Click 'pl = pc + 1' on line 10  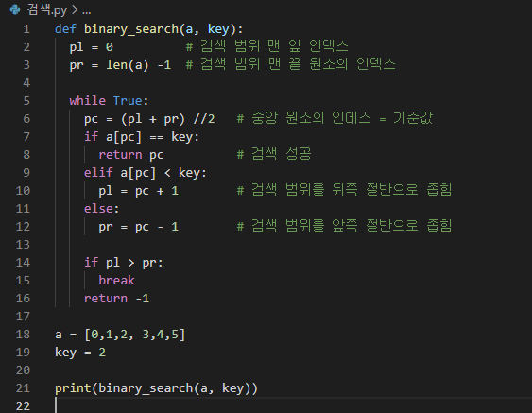[x=138, y=191]
